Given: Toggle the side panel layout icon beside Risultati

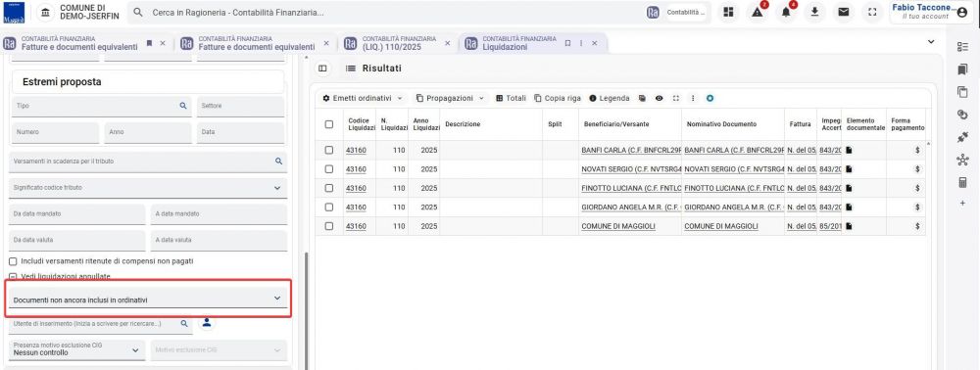Looking at the screenshot, I should [322, 69].
